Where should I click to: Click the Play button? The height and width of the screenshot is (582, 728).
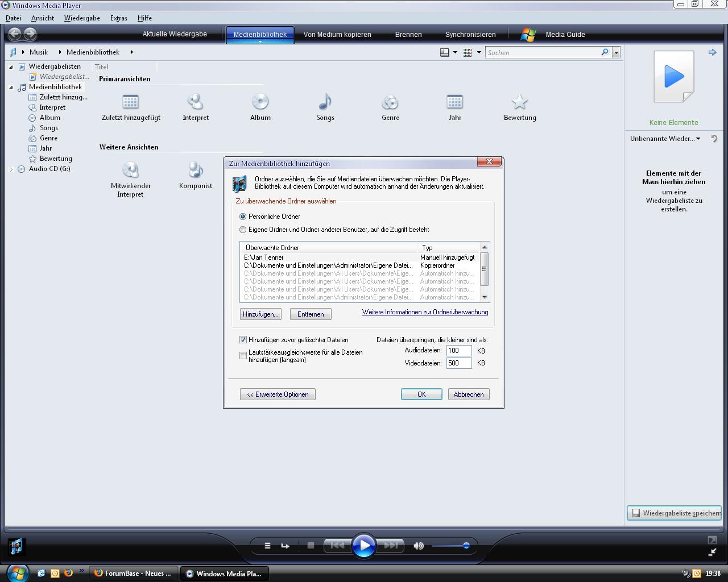tap(364, 546)
